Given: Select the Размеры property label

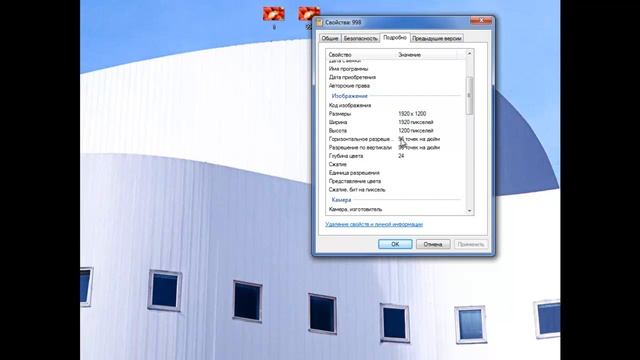Looking at the screenshot, I should coord(340,114).
